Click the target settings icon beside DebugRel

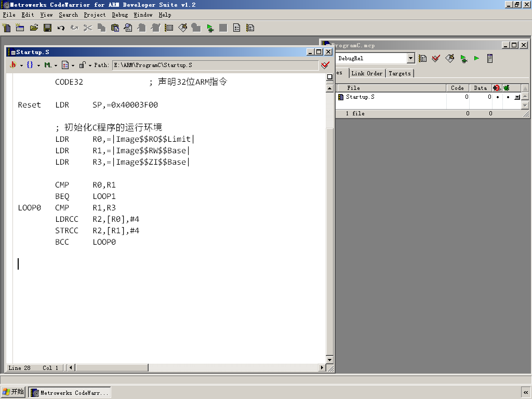[423, 58]
